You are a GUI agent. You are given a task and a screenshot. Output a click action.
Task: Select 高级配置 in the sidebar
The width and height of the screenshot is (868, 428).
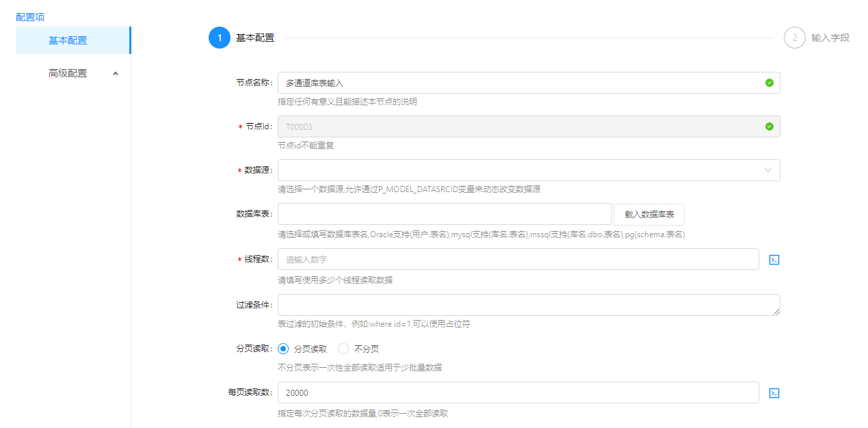tap(68, 73)
